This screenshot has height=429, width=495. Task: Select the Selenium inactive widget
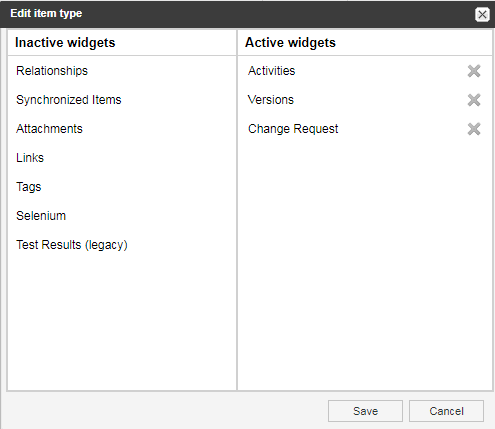coord(41,216)
